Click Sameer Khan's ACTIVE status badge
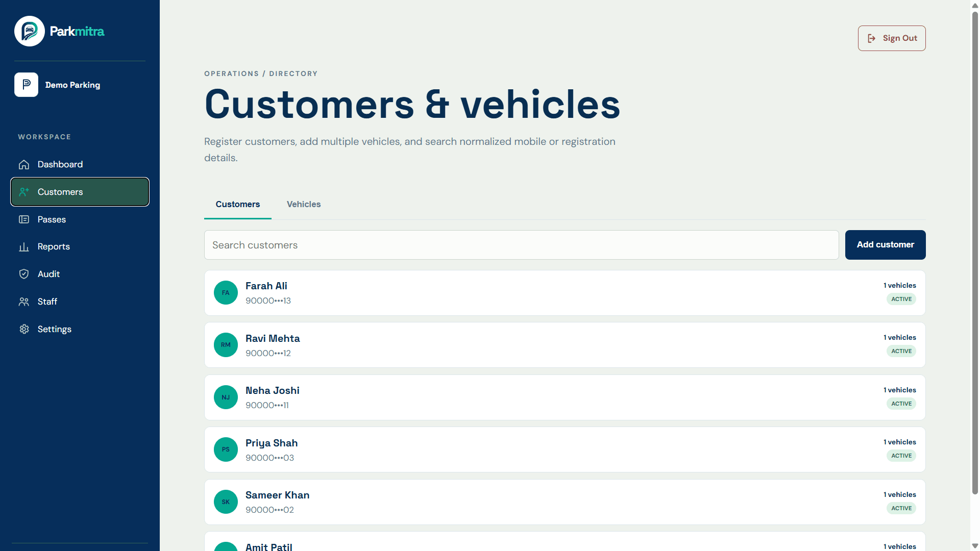The width and height of the screenshot is (980, 551). pyautogui.click(x=901, y=508)
